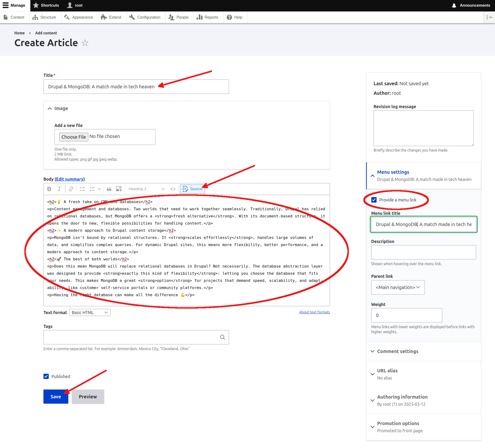495x448 pixels.
Task: Click the Insert image icon
Action: coord(119,189)
